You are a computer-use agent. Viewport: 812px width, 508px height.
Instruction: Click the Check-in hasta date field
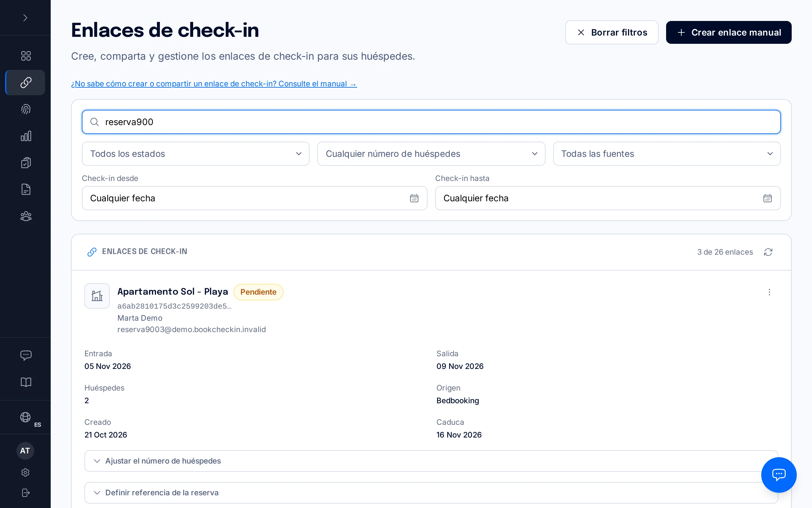point(608,198)
